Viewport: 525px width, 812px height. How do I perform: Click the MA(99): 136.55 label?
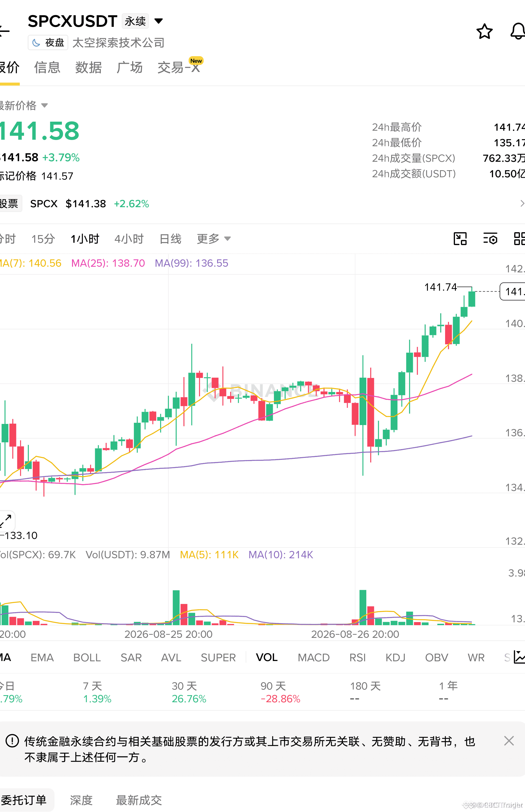pos(191,263)
